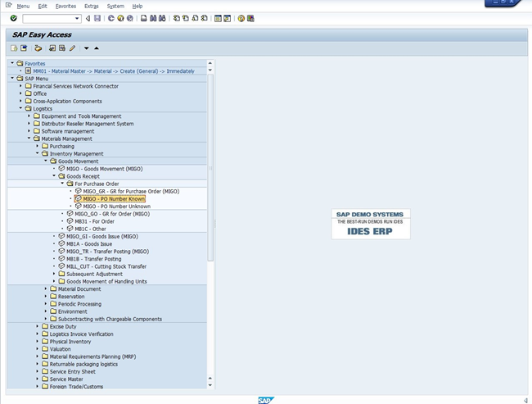The image size is (532, 404).
Task: Open the System menu
Action: (x=115, y=6)
